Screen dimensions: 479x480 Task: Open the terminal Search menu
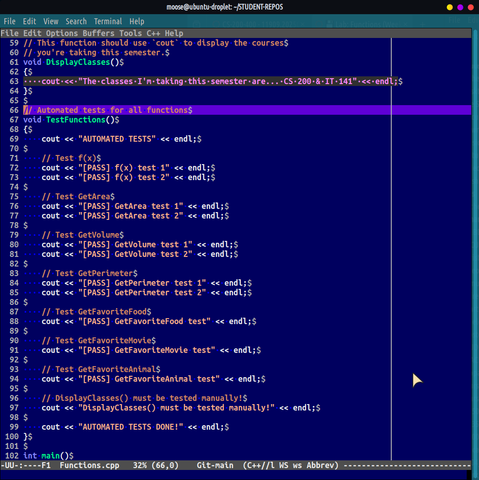click(76, 21)
